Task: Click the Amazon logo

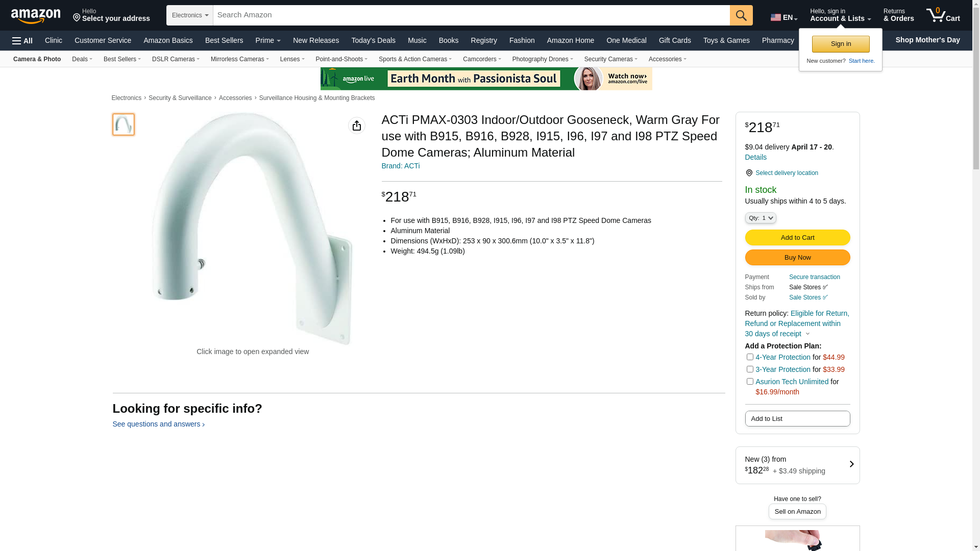Action: click(x=36, y=16)
